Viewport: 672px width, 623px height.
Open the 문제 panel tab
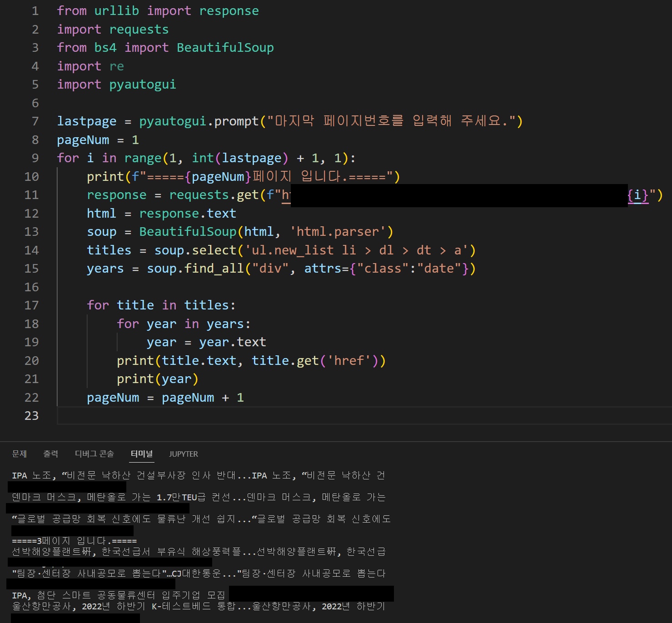pyautogui.click(x=19, y=454)
